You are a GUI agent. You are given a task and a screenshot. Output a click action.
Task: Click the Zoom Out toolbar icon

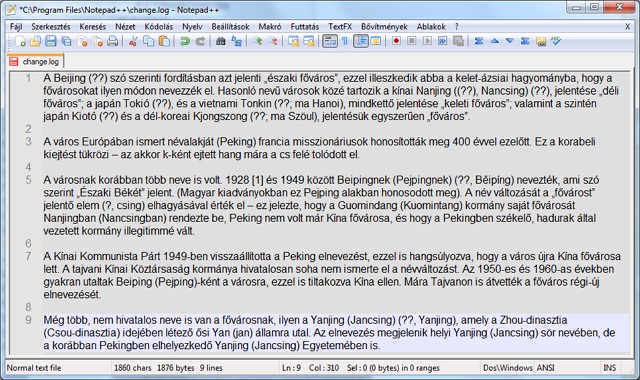point(273,41)
